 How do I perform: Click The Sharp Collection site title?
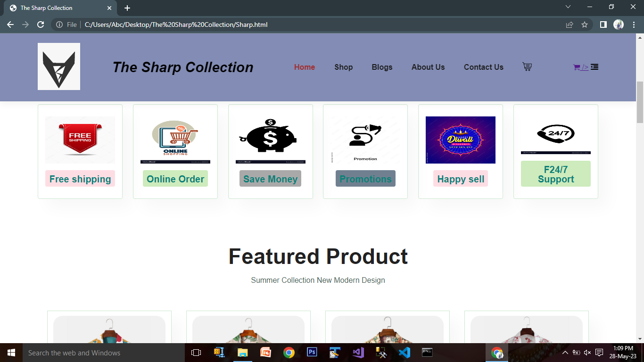[183, 67]
